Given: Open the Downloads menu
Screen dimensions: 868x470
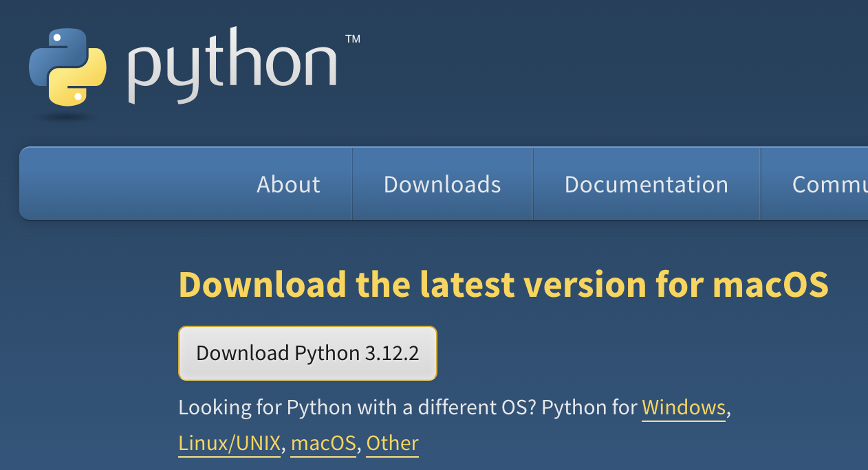Looking at the screenshot, I should (x=442, y=184).
